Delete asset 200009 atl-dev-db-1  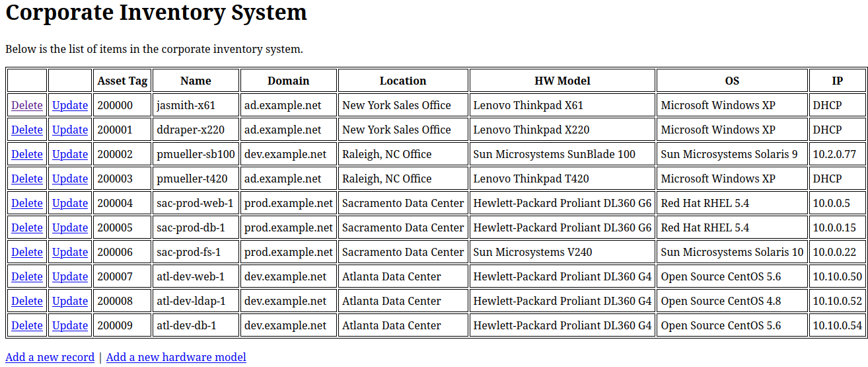(27, 325)
